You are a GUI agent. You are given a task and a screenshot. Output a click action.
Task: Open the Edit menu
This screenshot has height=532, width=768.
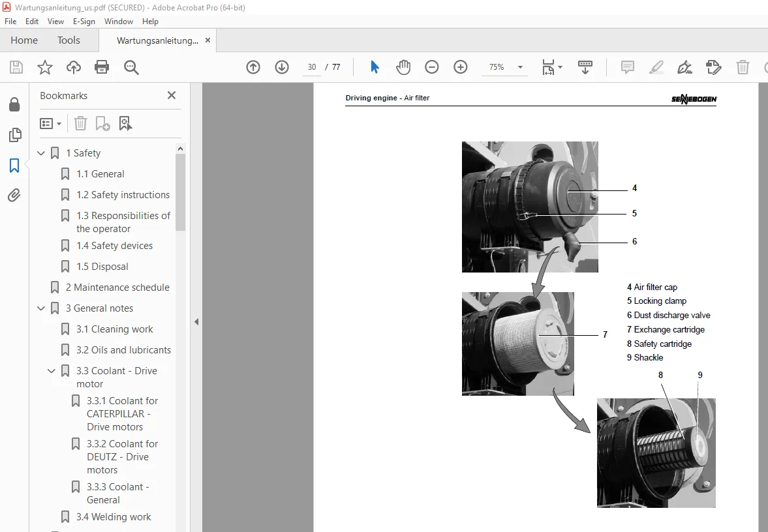(x=32, y=22)
